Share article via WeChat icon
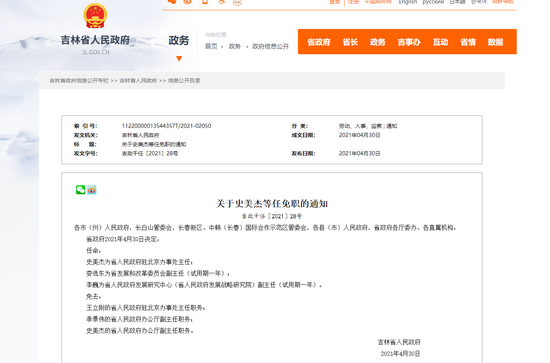 81,190
